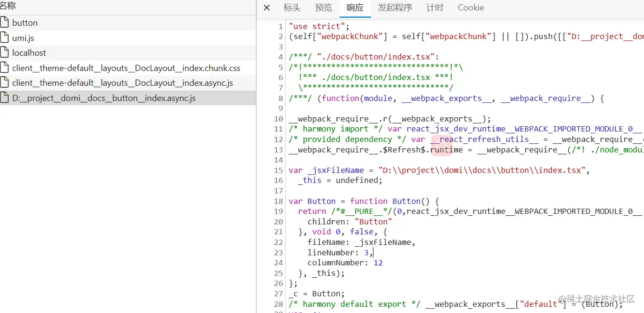Click the return /*#__PURE__*/ line
The height and width of the screenshot is (313, 644).
[471, 212]
